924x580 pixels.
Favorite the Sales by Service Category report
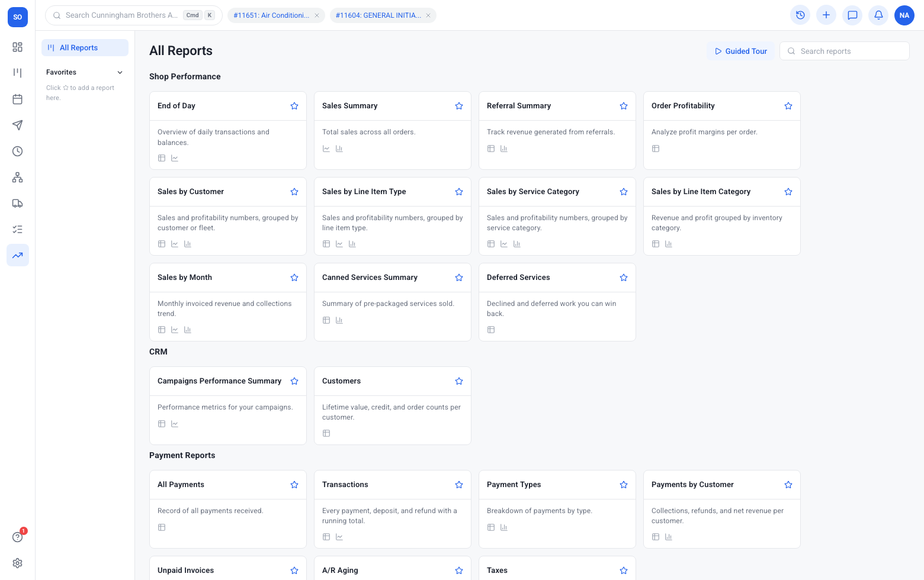click(x=624, y=192)
